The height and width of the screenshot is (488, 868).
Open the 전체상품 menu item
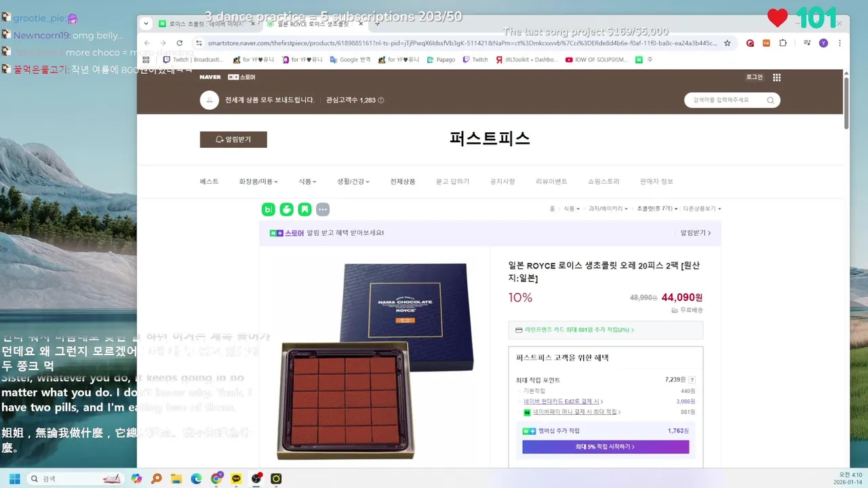(x=403, y=182)
